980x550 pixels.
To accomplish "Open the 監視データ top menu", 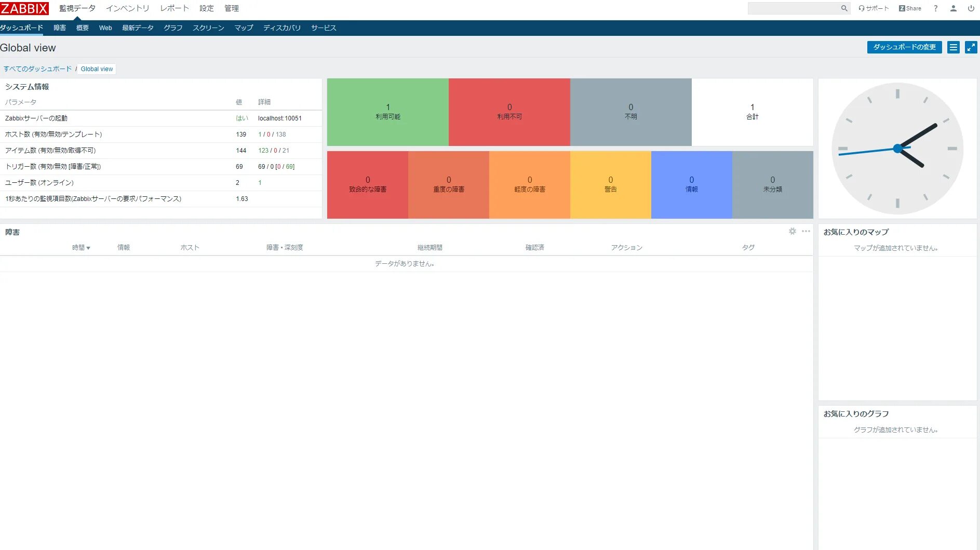I will pyautogui.click(x=77, y=8).
